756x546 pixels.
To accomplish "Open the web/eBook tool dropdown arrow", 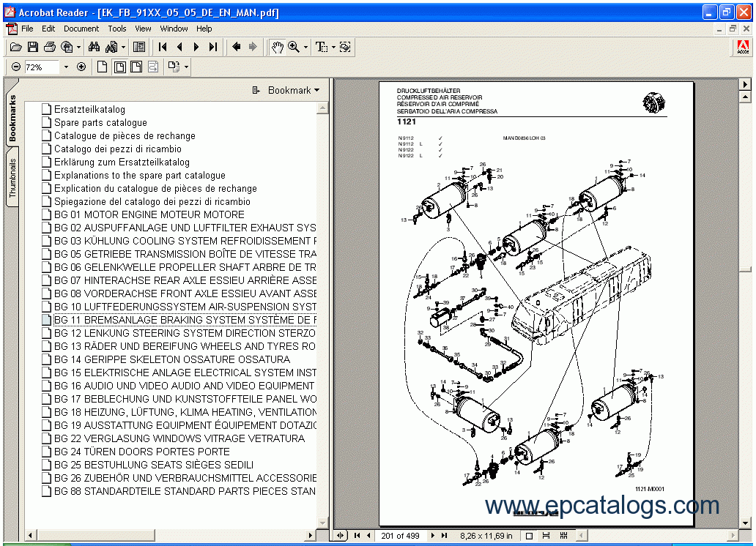I will click(78, 48).
